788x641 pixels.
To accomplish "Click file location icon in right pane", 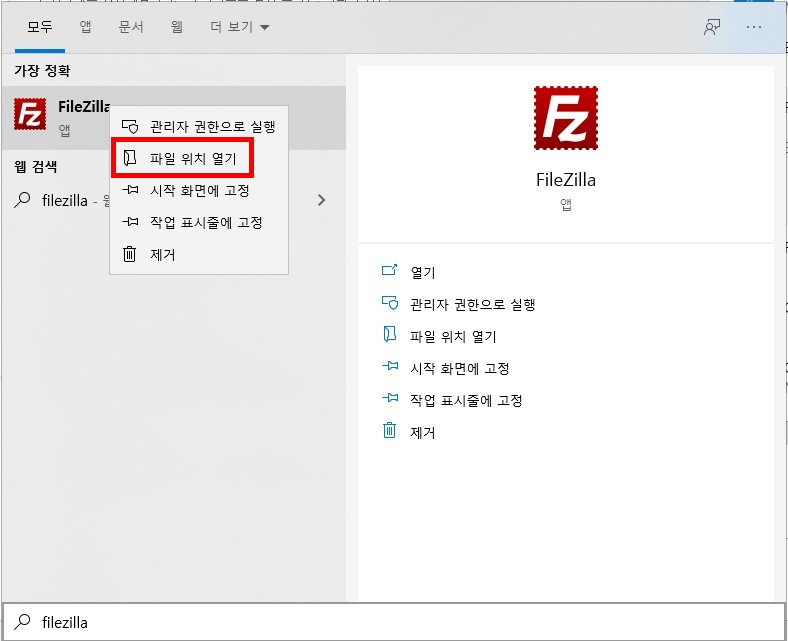I will pyautogui.click(x=389, y=334).
